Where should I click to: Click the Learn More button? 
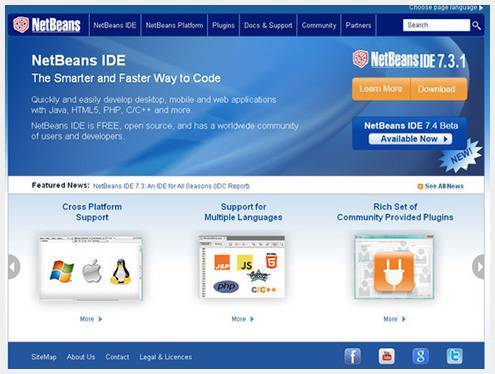[381, 89]
